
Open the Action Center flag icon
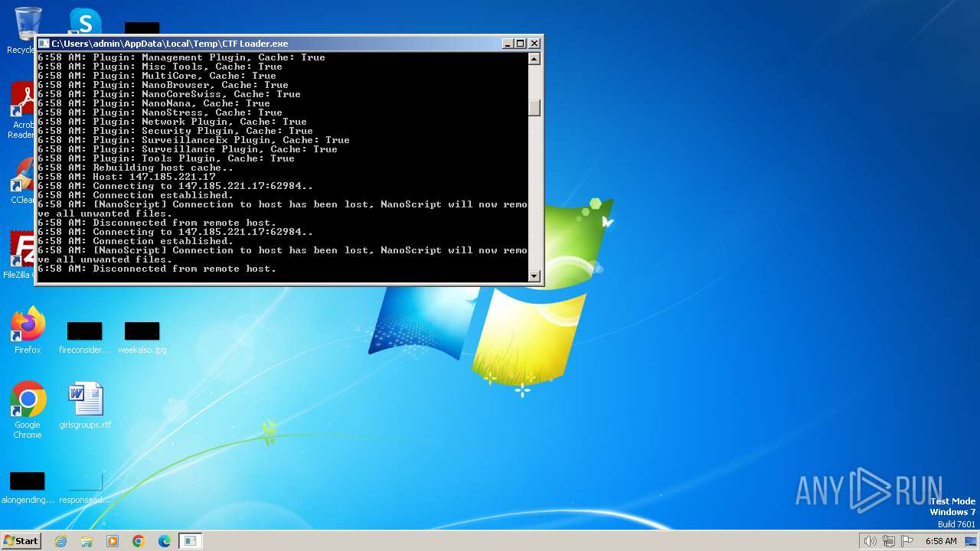pyautogui.click(x=907, y=541)
